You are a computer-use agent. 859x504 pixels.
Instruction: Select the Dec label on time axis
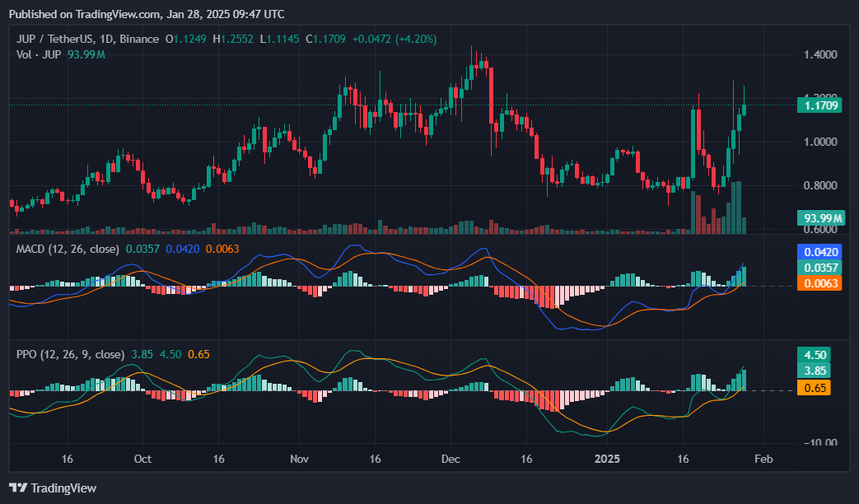(x=450, y=459)
